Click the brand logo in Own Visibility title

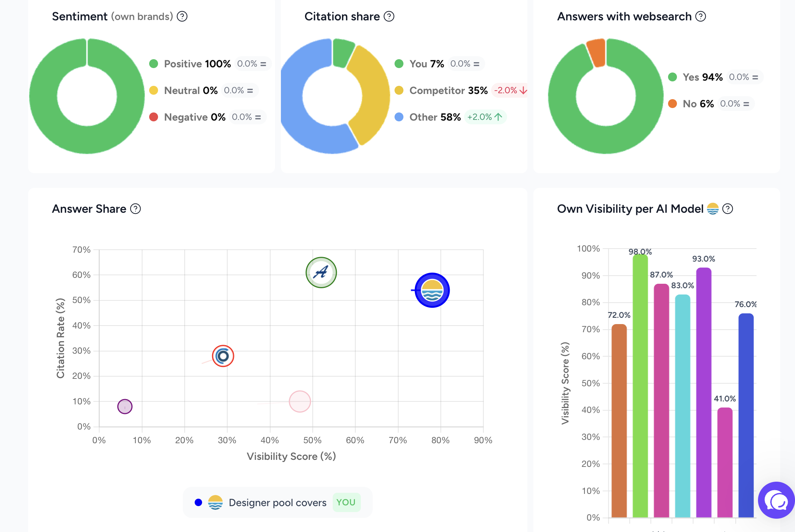click(x=712, y=209)
